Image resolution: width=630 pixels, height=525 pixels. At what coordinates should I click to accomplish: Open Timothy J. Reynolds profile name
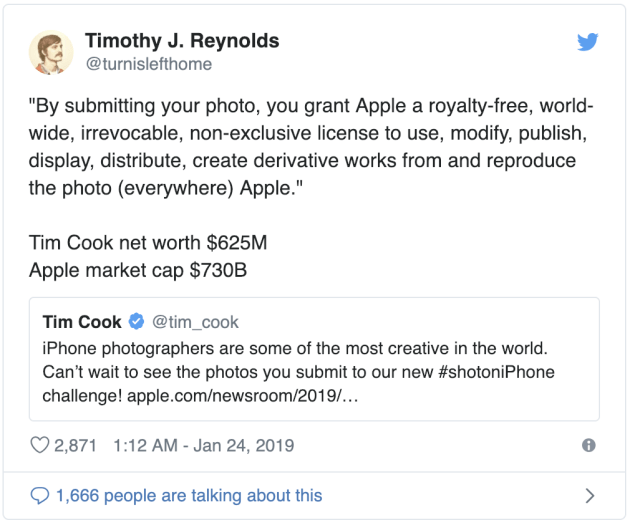[182, 41]
